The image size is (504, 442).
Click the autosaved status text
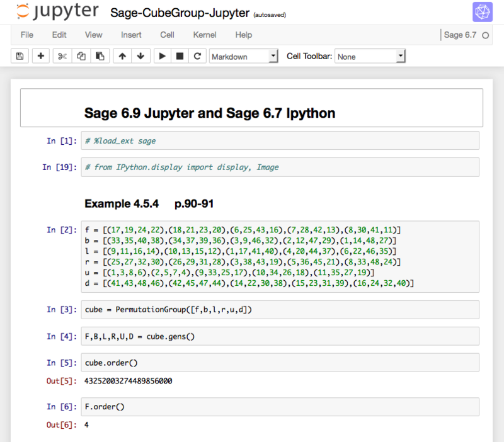click(270, 14)
